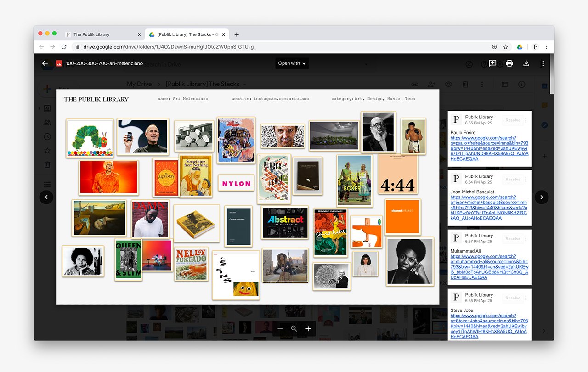The height and width of the screenshot is (372, 588).
Task: Click the category Art, Design, Music, Tech text
Action: [x=373, y=99]
